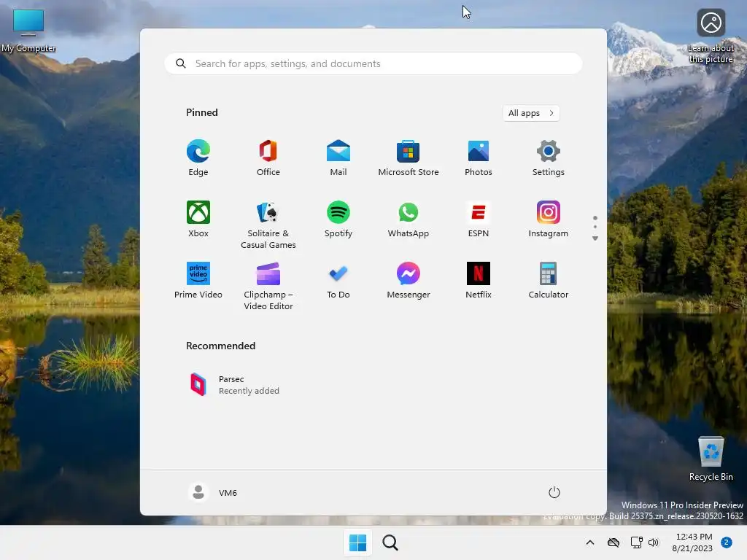Open Solitaire & Casual Games

pos(268,225)
